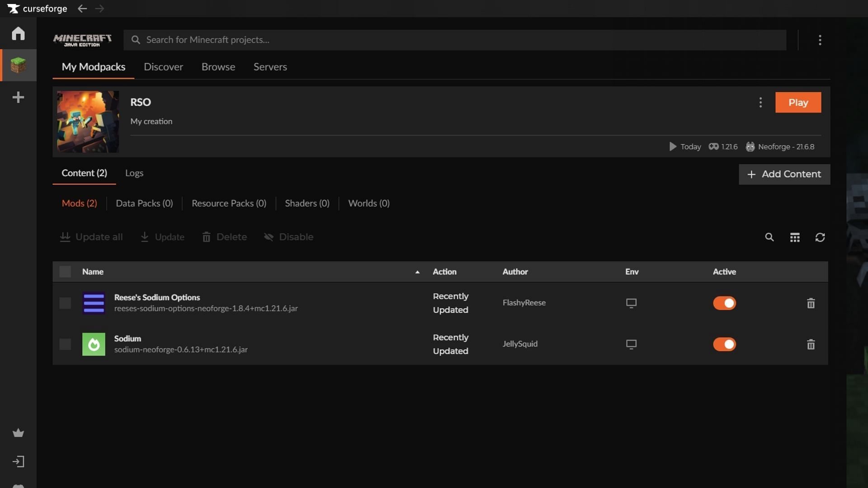Click the Update button
This screenshot has height=488, width=868.
click(162, 237)
